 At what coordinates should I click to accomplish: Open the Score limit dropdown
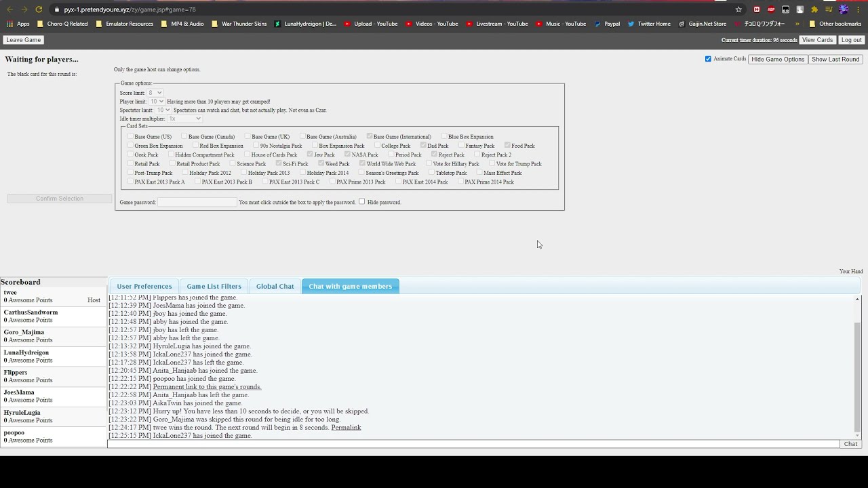point(155,93)
